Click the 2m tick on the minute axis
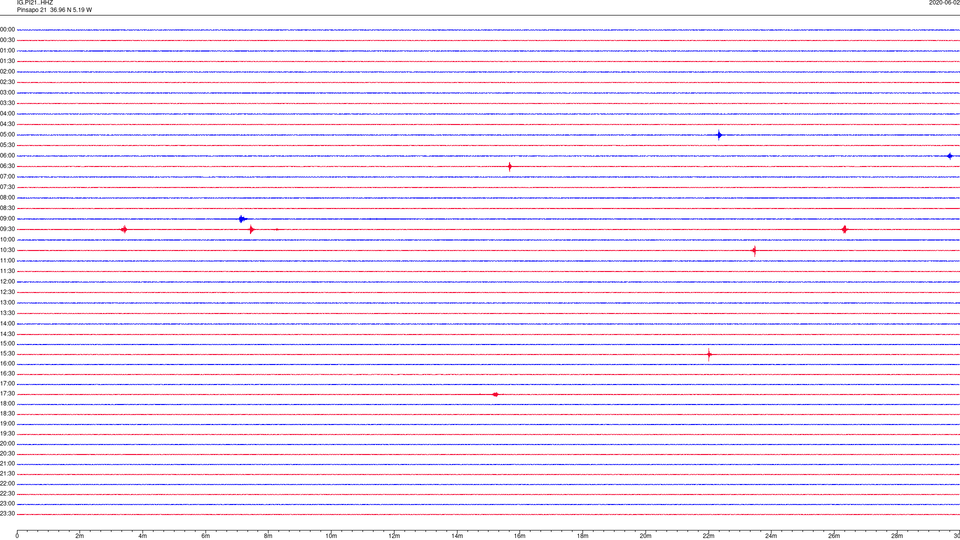 [80, 536]
